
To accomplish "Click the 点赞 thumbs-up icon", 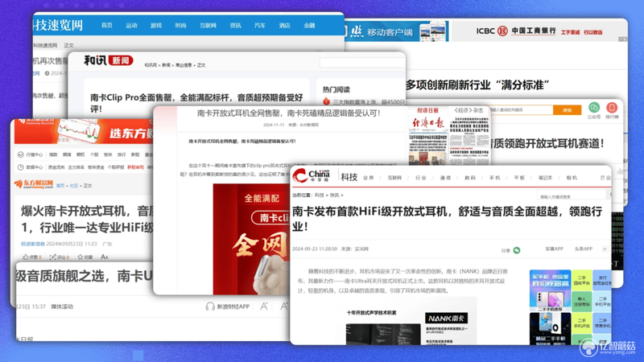I will [26, 257].
